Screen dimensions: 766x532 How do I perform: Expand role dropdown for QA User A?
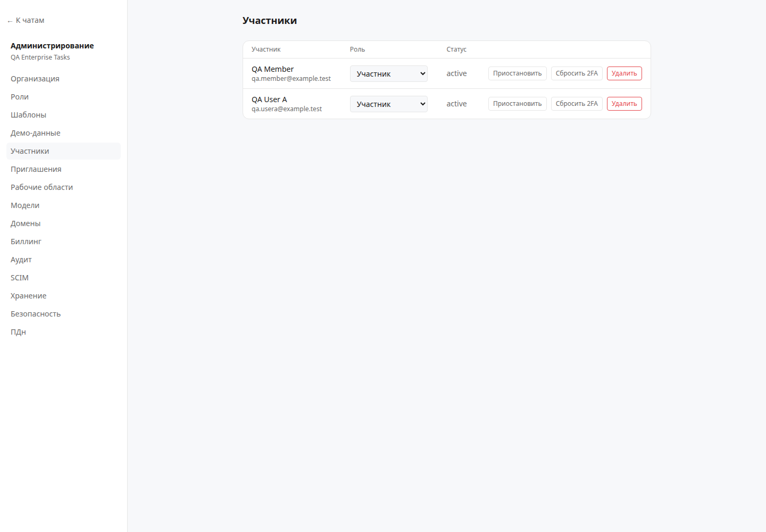tap(388, 104)
